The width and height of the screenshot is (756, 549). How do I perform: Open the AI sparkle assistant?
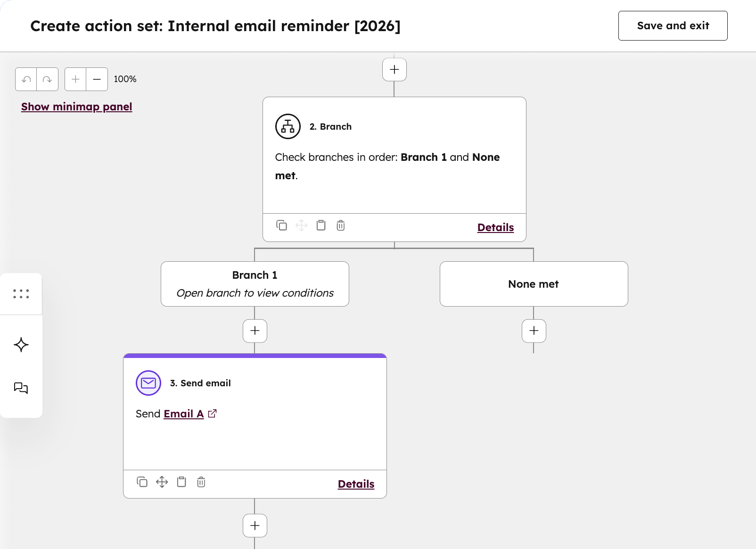(x=21, y=345)
